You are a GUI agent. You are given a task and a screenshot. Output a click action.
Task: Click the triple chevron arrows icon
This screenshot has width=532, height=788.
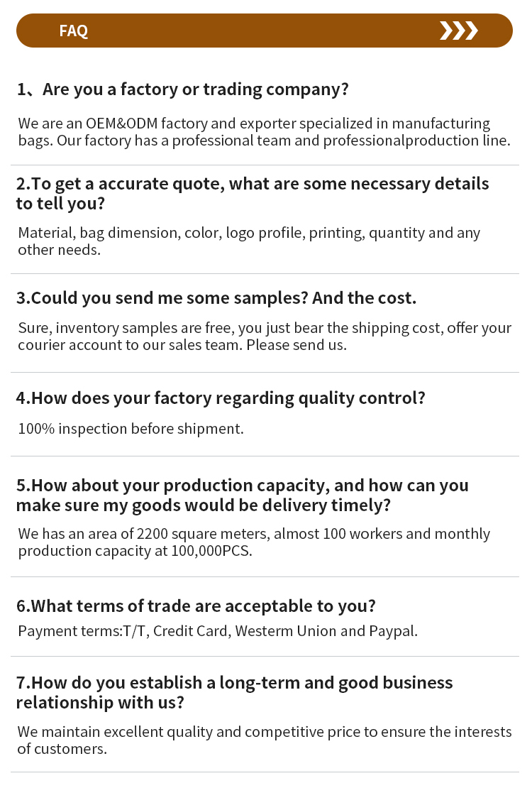coord(459,31)
